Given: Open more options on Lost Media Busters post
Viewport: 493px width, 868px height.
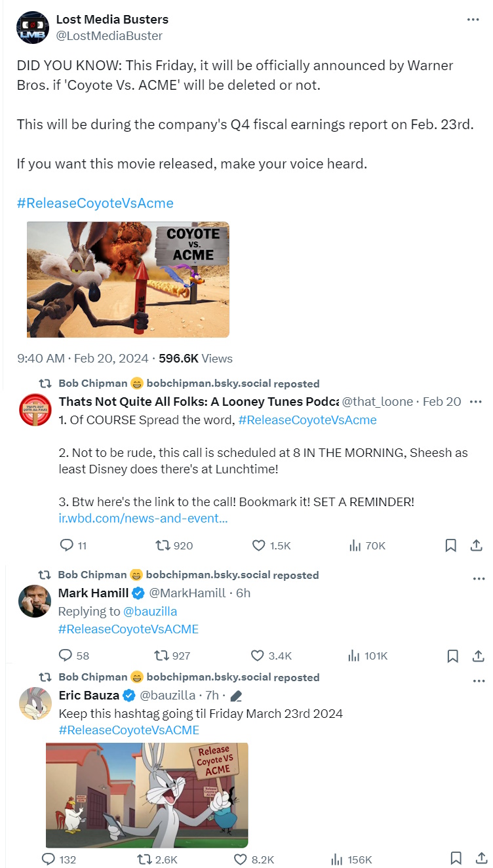Looking at the screenshot, I should click(473, 20).
